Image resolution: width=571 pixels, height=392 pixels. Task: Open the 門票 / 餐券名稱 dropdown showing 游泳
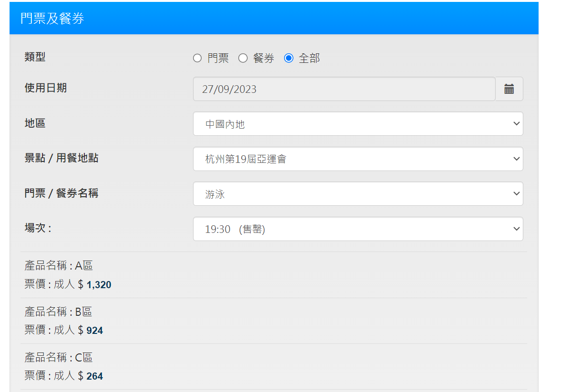[357, 194]
